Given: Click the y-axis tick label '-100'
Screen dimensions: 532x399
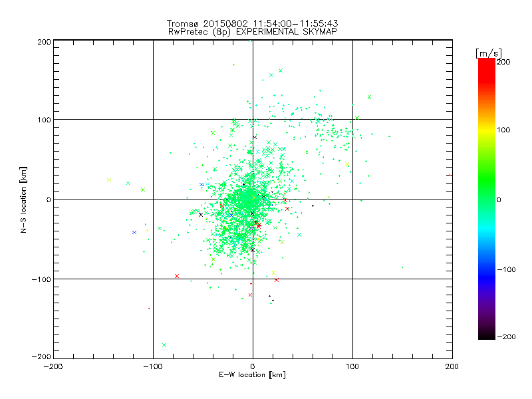Looking at the screenshot, I should click(x=41, y=279).
